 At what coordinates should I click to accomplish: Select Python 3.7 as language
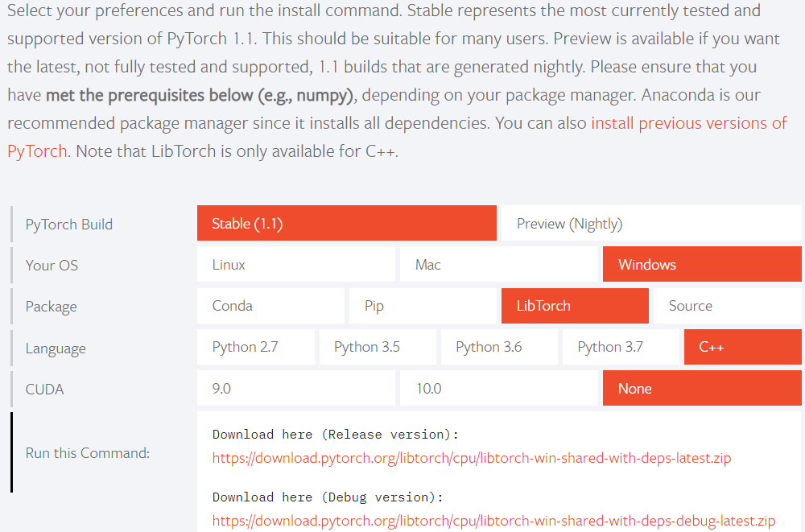coord(620,347)
